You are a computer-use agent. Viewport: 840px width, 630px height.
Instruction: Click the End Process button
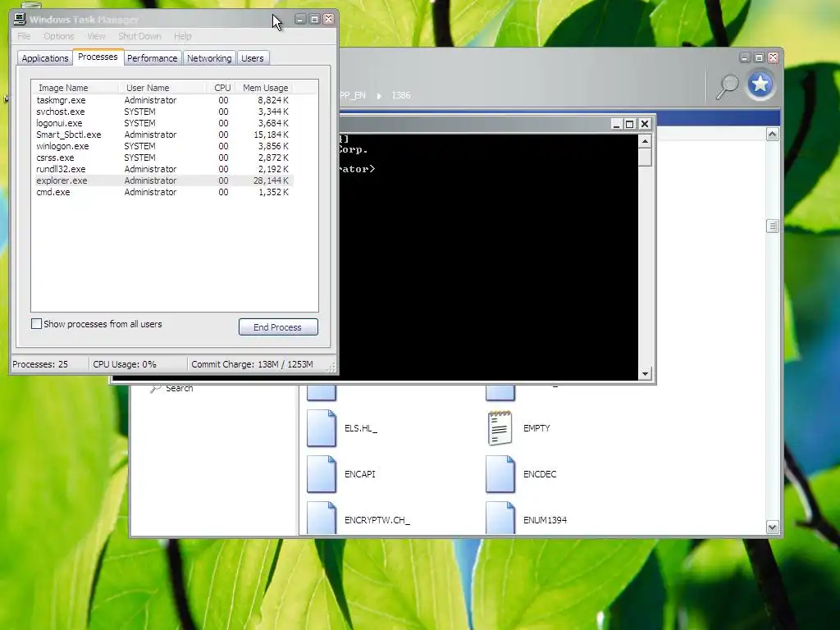coord(278,327)
